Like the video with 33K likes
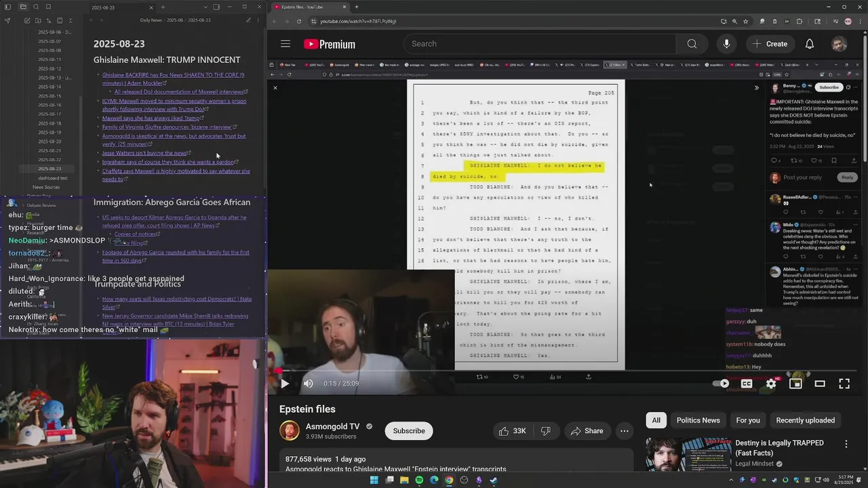The height and width of the screenshot is (488, 868). pos(512,431)
